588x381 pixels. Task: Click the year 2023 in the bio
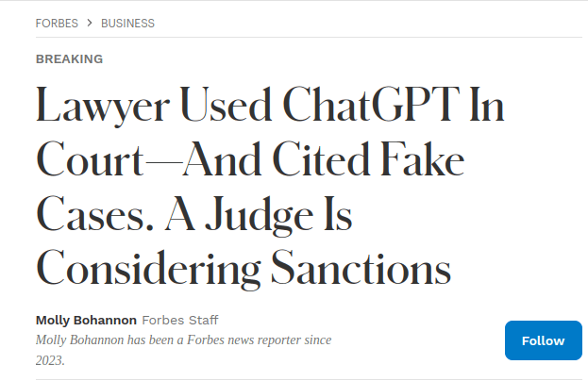click(x=49, y=360)
